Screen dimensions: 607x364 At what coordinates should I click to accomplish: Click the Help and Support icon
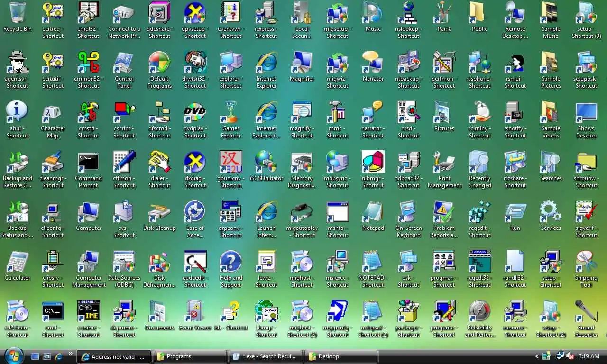click(x=231, y=262)
